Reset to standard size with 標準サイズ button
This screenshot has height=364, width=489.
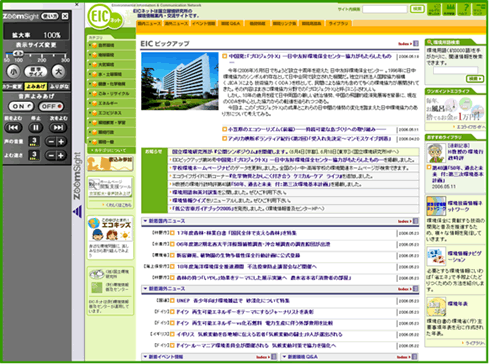click(x=36, y=71)
